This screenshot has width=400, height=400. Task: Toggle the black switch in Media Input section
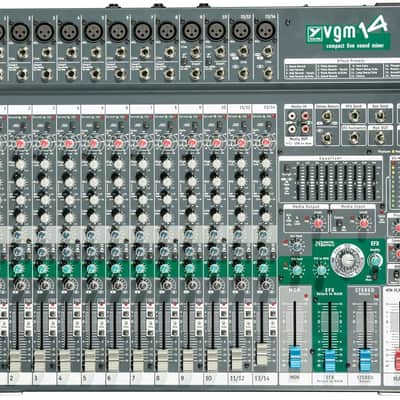(339, 224)
